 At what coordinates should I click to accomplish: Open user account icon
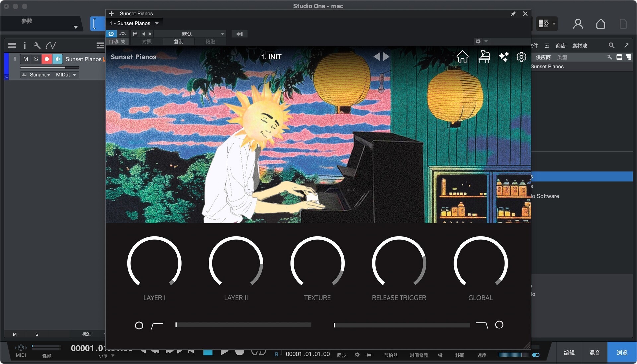(x=578, y=24)
